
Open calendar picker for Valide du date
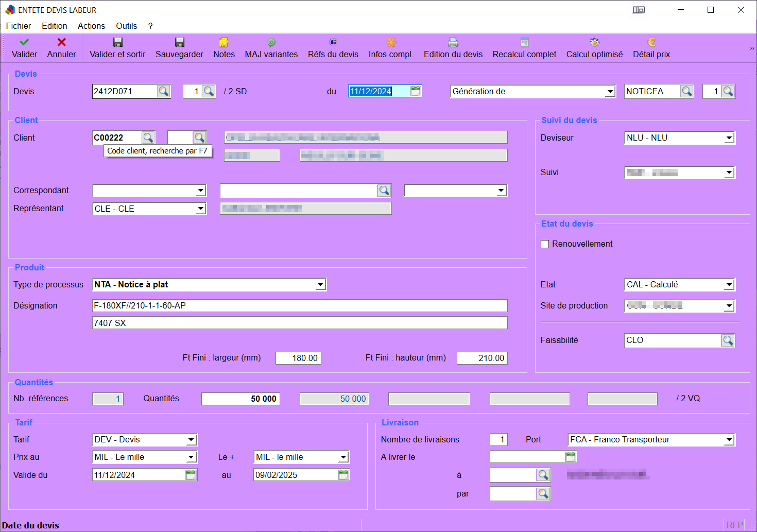point(191,475)
